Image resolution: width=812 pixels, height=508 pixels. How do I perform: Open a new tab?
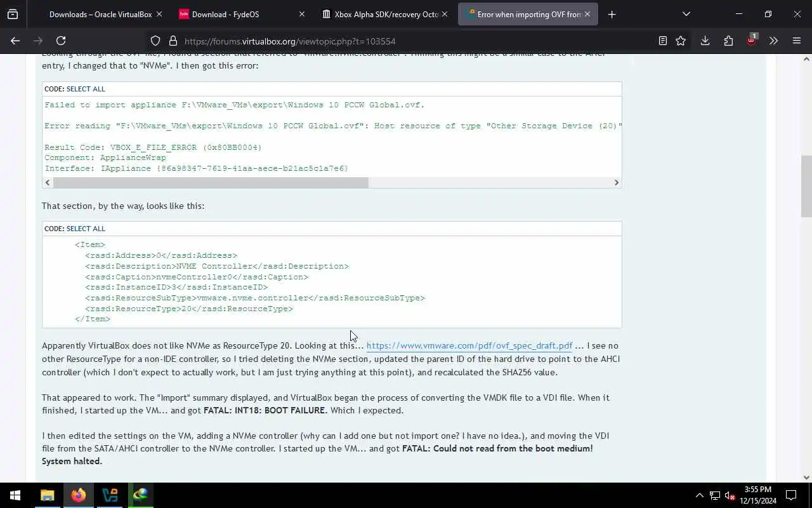tap(612, 14)
